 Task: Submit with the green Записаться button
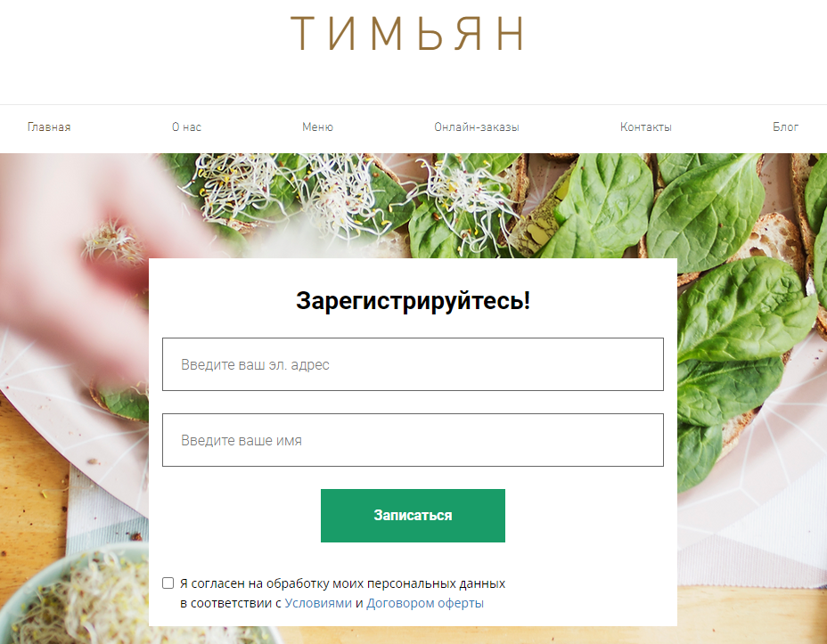tap(413, 516)
